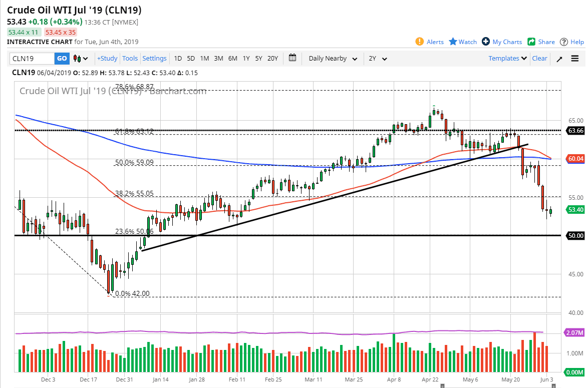Expand the 2Y period dropdown
Screen dimensions: 588x388
tap(378, 59)
